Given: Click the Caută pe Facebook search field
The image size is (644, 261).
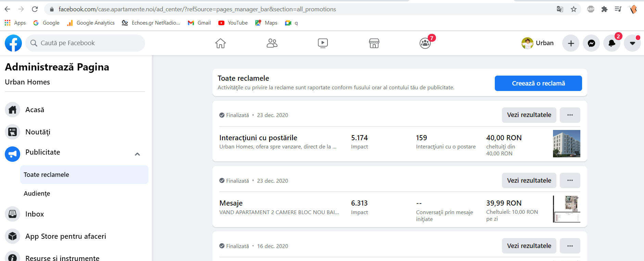Looking at the screenshot, I should (x=86, y=43).
